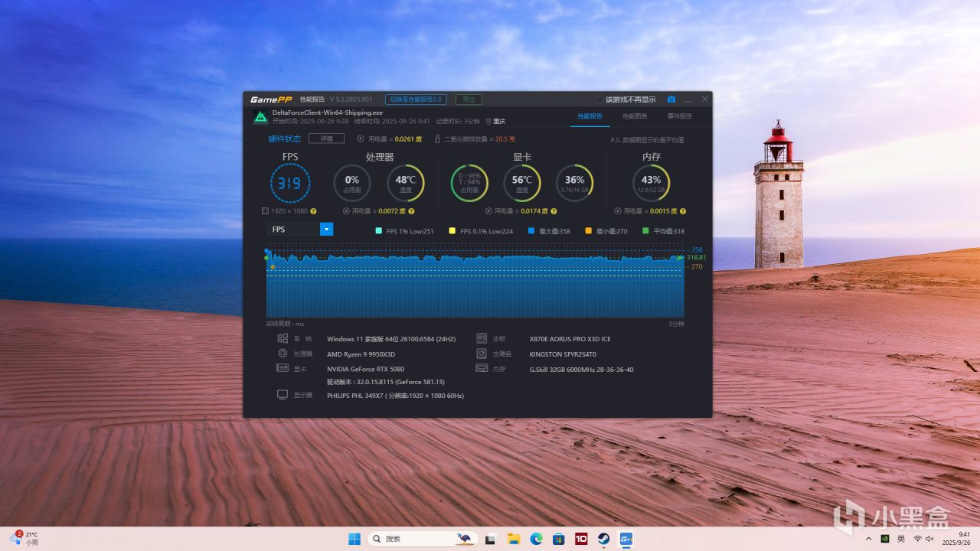Click help icon beside processor power 0.0072
The image size is (980, 551).
pos(411,211)
